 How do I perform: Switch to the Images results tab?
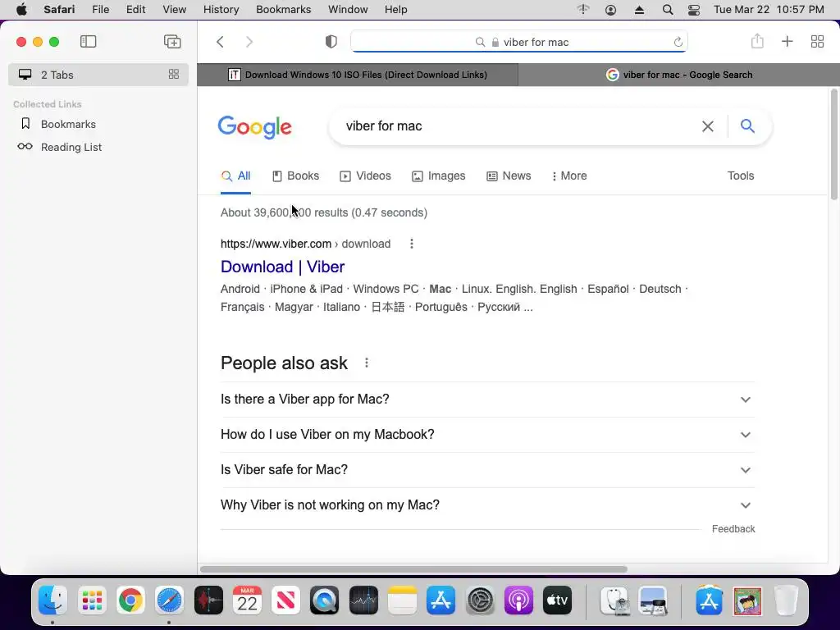pos(438,176)
